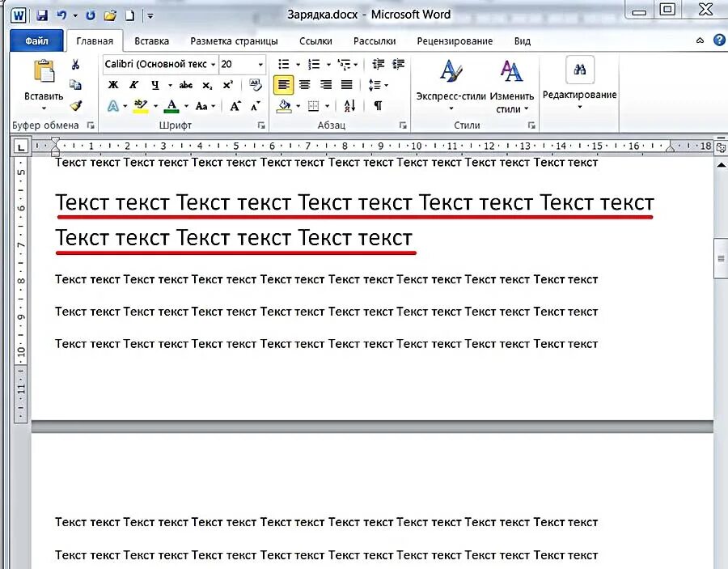728x569 pixels.
Task: Click the Shrink Font icon
Action: click(x=256, y=106)
